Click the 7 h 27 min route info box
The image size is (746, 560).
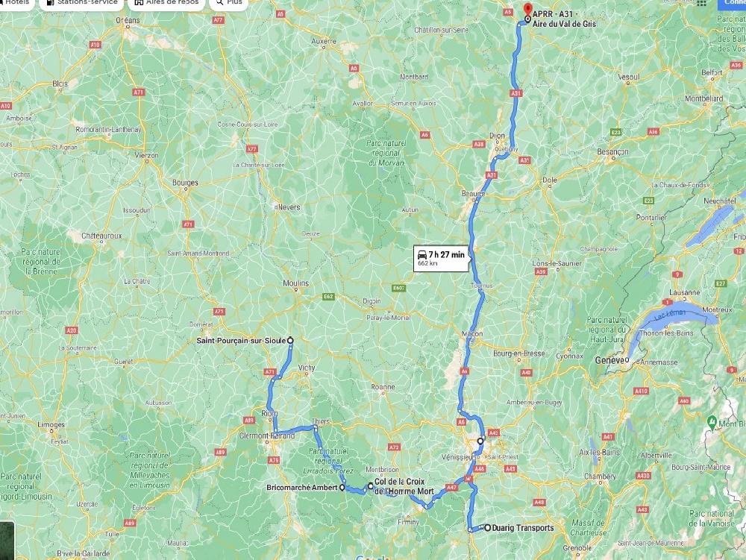coord(441,259)
